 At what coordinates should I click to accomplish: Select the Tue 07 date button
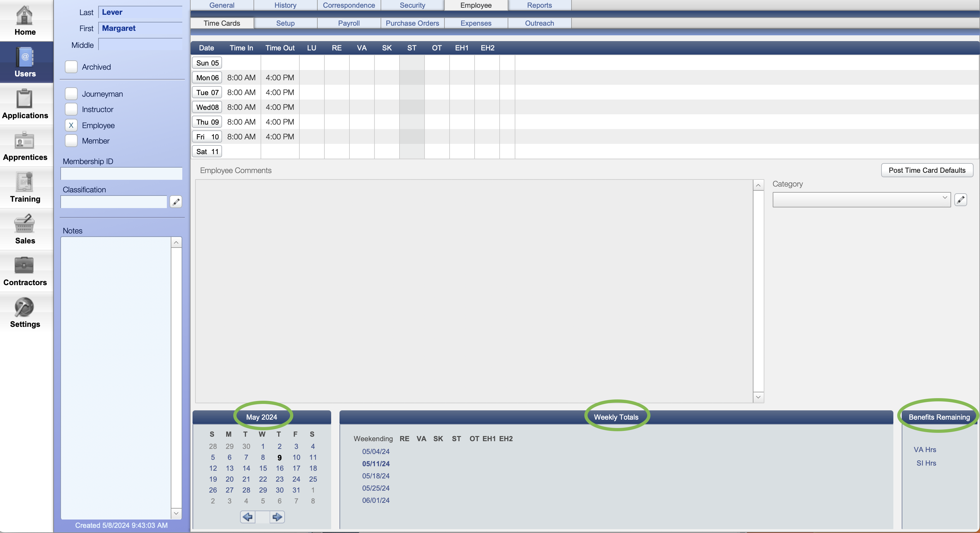(x=207, y=92)
